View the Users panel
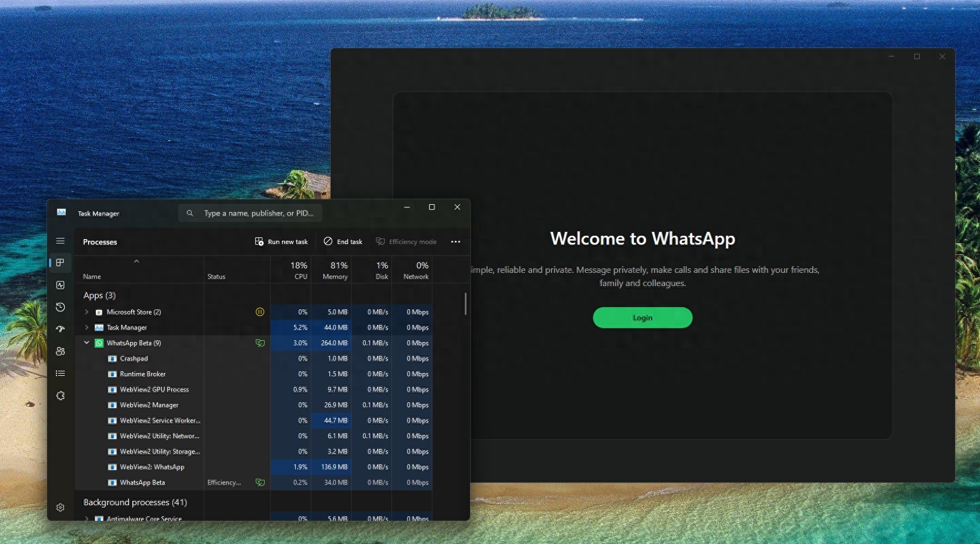 coord(60,351)
